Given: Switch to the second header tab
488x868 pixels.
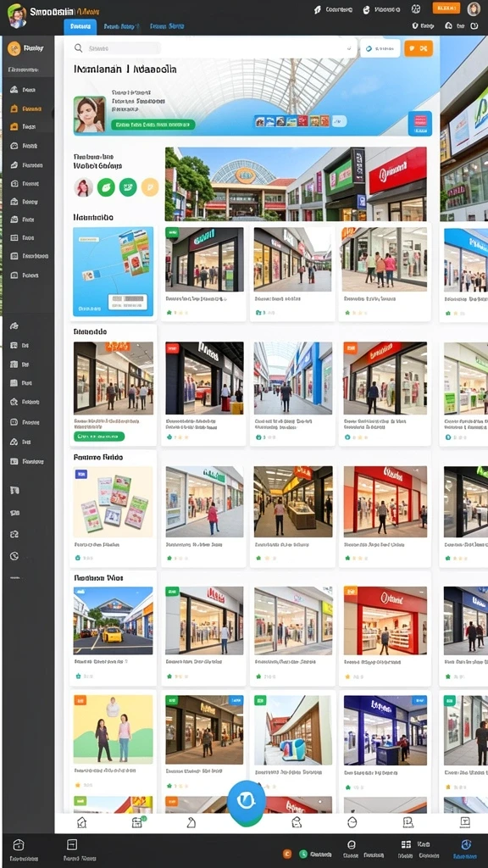Looking at the screenshot, I should (x=121, y=26).
